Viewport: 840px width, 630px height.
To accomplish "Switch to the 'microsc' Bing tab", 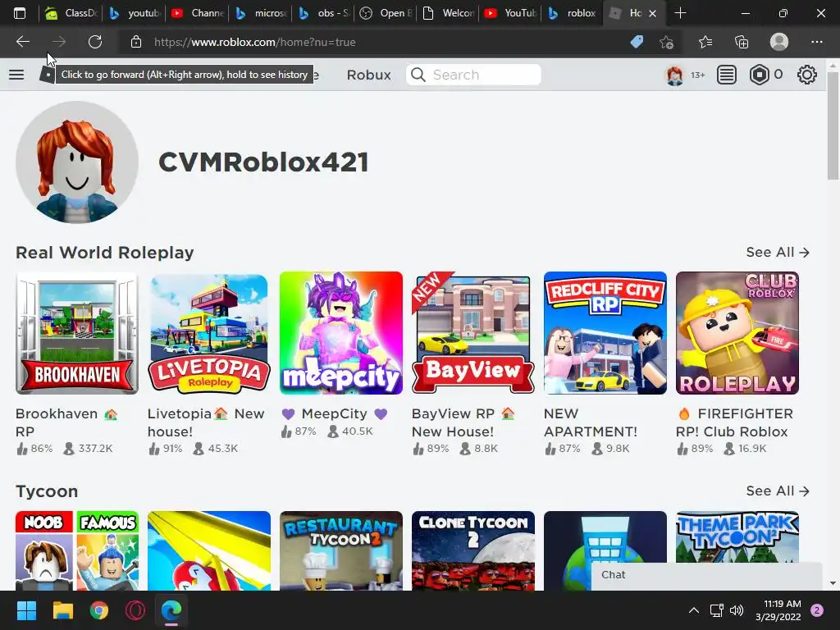I will 261,13.
